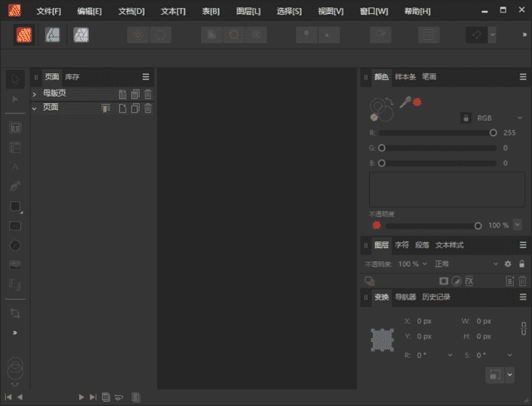Switch to the Affinity Photo persona icon

click(x=81, y=35)
